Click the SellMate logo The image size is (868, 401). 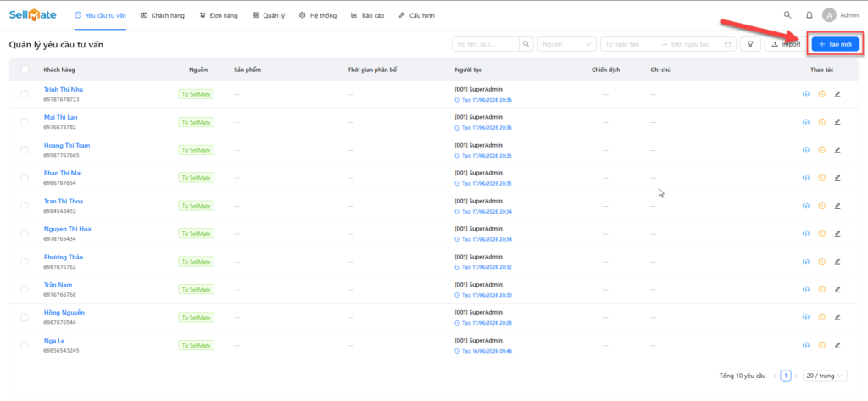point(33,15)
